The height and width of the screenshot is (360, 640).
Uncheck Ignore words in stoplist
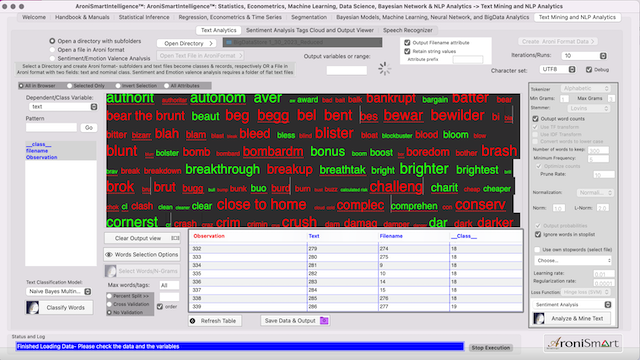(538, 234)
